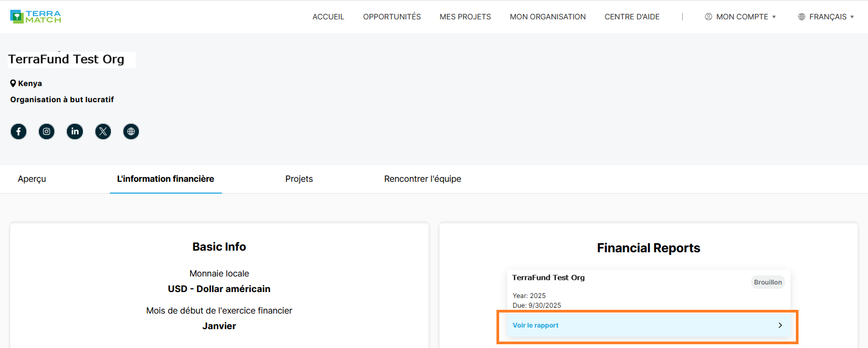The image size is (868, 348).
Task: Click the Brouillon status badge
Action: coord(768,282)
